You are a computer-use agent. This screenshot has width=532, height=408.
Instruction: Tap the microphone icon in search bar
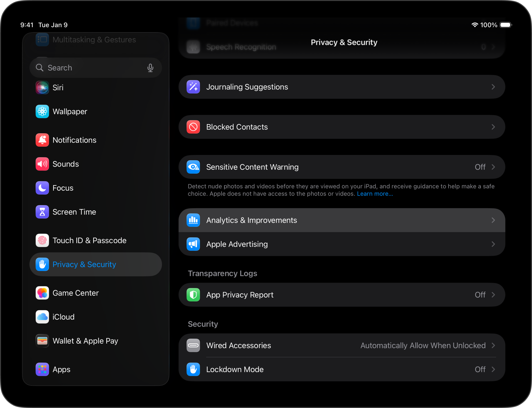pos(150,68)
